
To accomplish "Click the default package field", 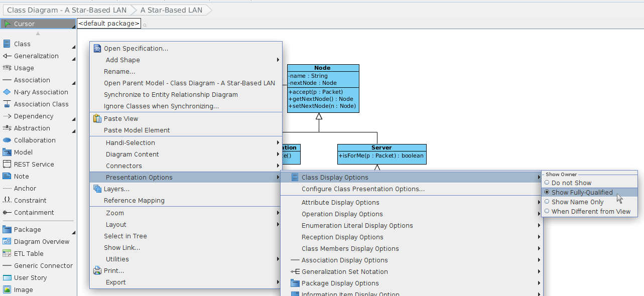I will 109,23.
